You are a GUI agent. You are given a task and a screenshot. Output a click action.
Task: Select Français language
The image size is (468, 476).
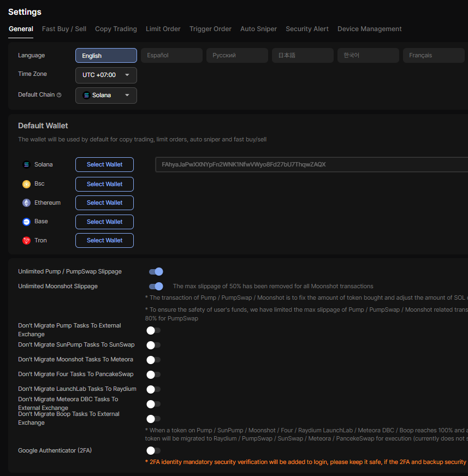click(434, 56)
